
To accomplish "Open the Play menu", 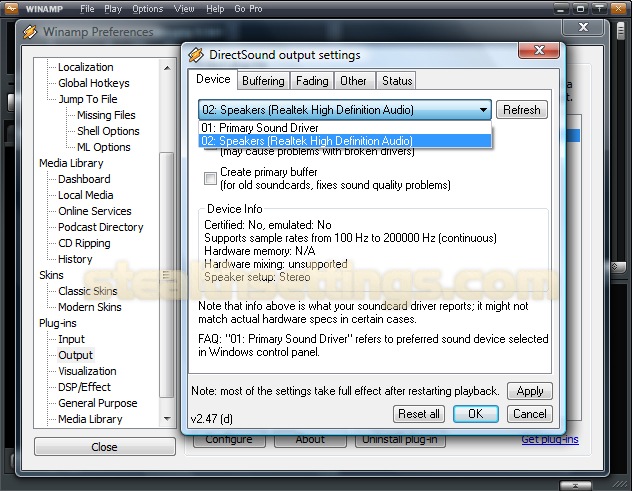I will (113, 8).
